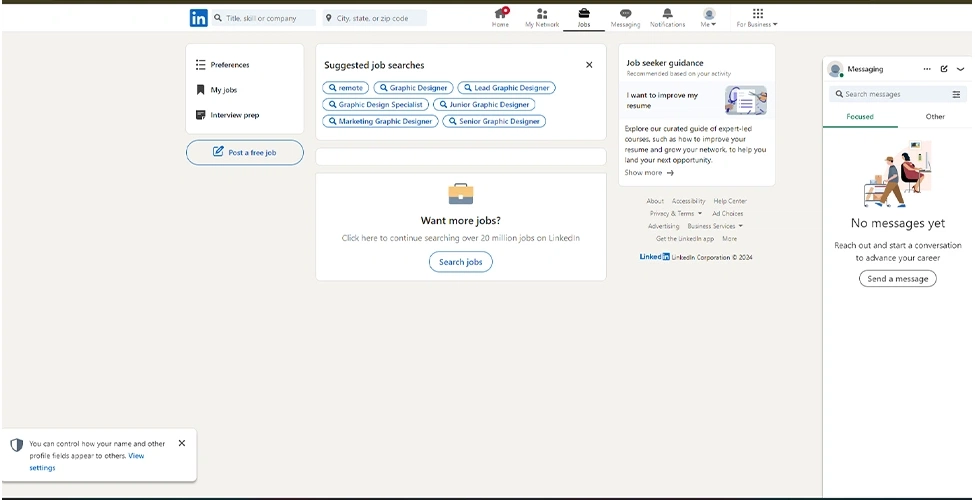Click the Messaging panel title
Image resolution: width=975 pixels, height=500 pixels.
pos(865,69)
